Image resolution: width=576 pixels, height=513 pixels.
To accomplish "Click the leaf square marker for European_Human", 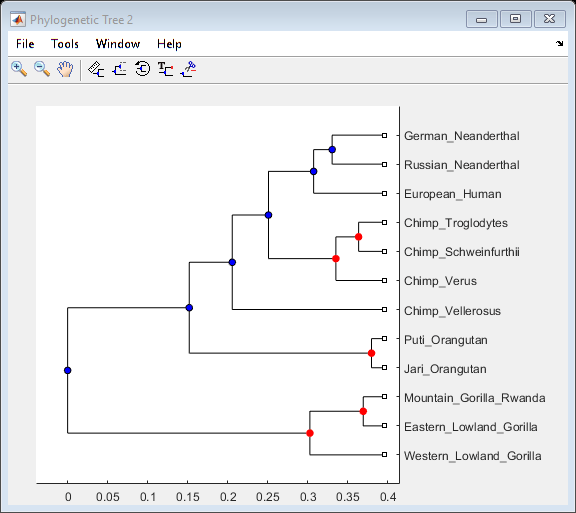I will (x=384, y=194).
